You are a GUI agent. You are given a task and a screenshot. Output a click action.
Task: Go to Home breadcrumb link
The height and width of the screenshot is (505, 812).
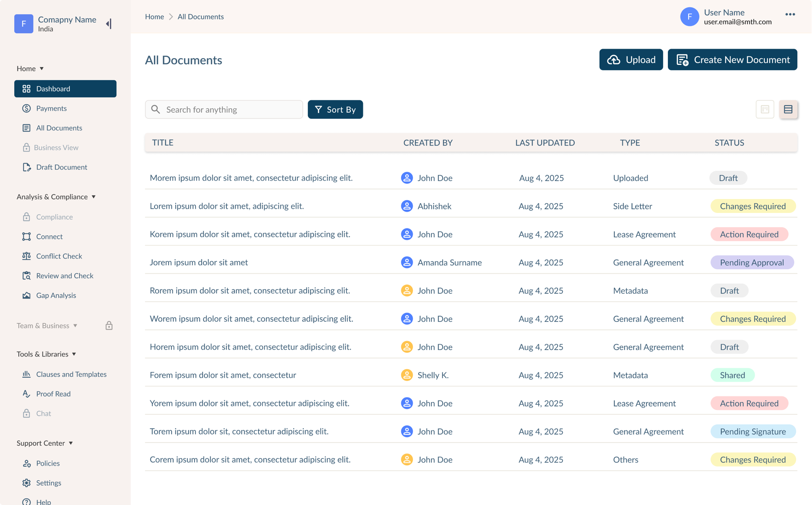point(154,17)
